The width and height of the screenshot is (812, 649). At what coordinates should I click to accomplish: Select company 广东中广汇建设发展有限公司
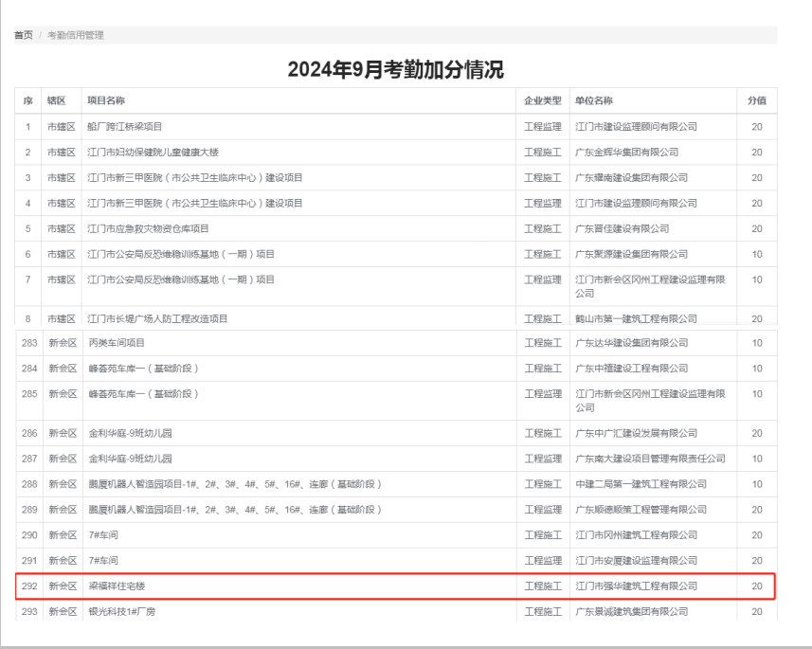(637, 433)
